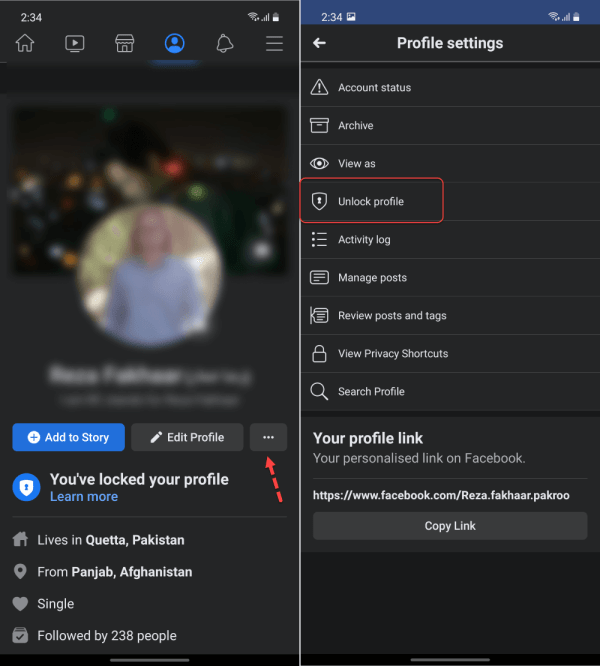
Task: Tap the facebook.com profile link URL
Action: click(x=441, y=495)
